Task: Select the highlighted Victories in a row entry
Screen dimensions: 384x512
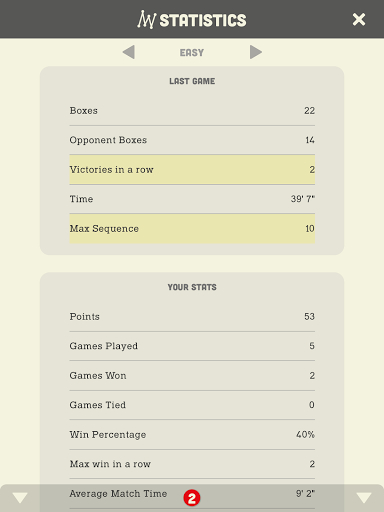Action: click(192, 169)
